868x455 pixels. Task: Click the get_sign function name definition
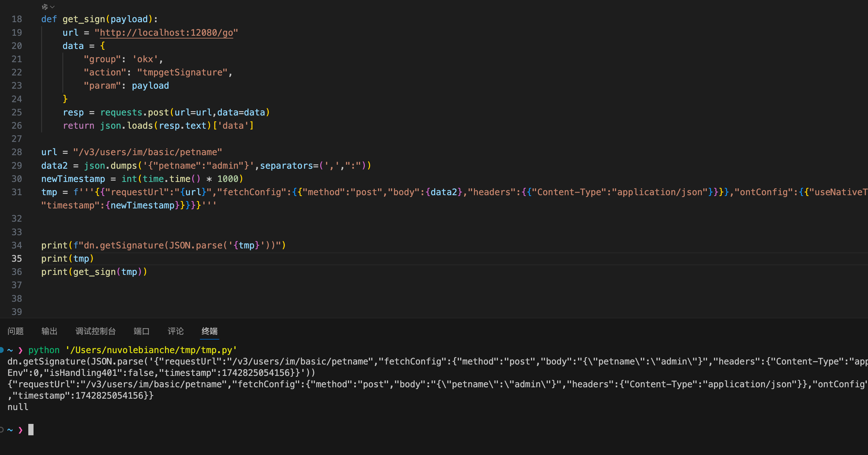click(x=84, y=19)
